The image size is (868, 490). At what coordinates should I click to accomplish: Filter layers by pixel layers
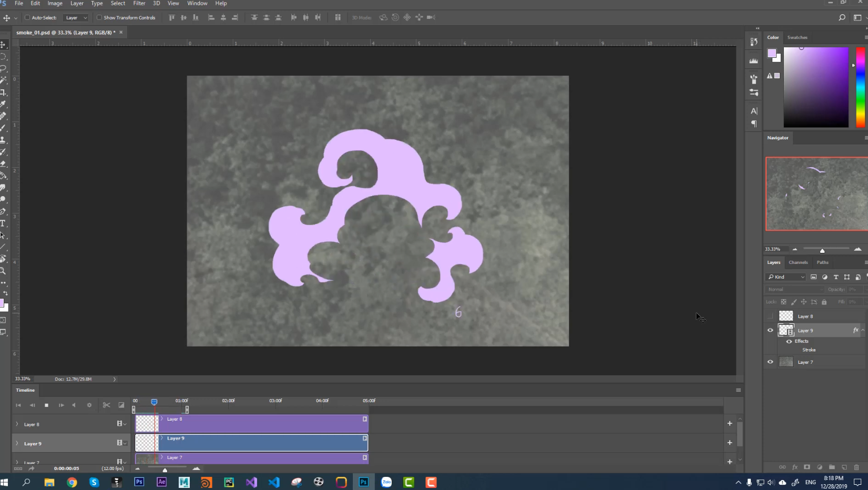814,277
